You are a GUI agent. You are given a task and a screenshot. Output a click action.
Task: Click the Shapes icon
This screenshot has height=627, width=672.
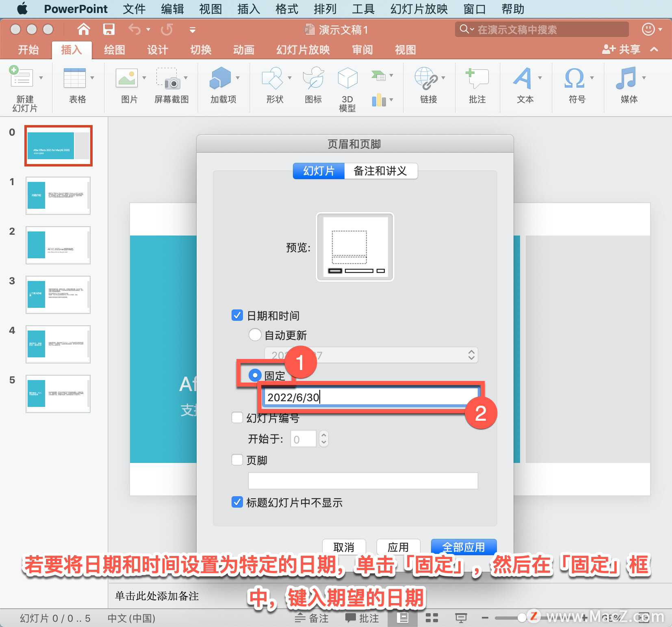[x=273, y=78]
